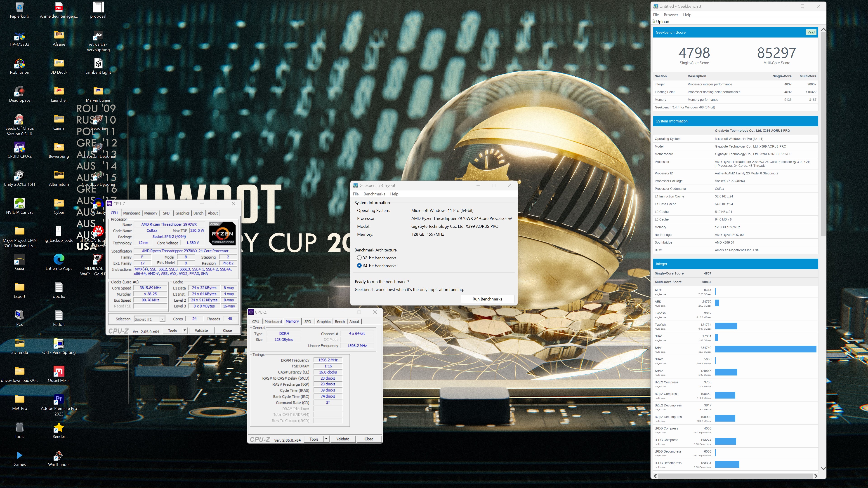Click Validate in the CPU-Z Memory window
The height and width of the screenshot is (488, 868).
[343, 439]
